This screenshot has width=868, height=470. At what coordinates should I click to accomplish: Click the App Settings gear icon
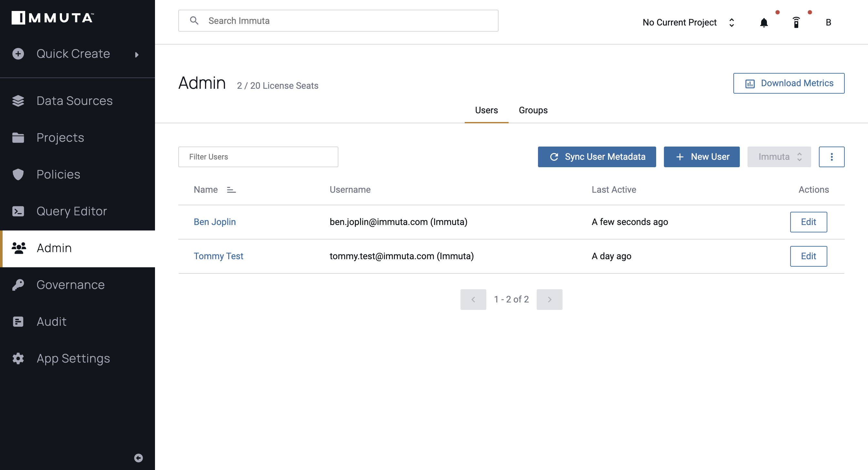tap(18, 358)
